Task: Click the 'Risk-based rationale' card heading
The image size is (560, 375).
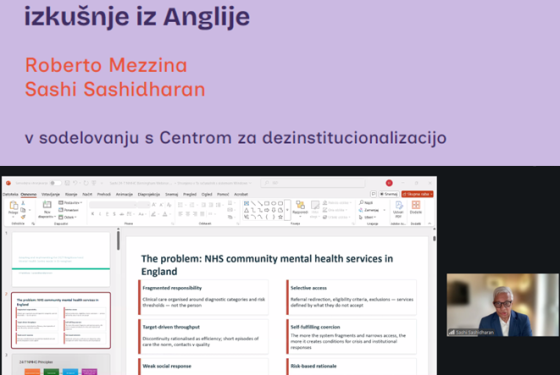Action: pos(313,366)
